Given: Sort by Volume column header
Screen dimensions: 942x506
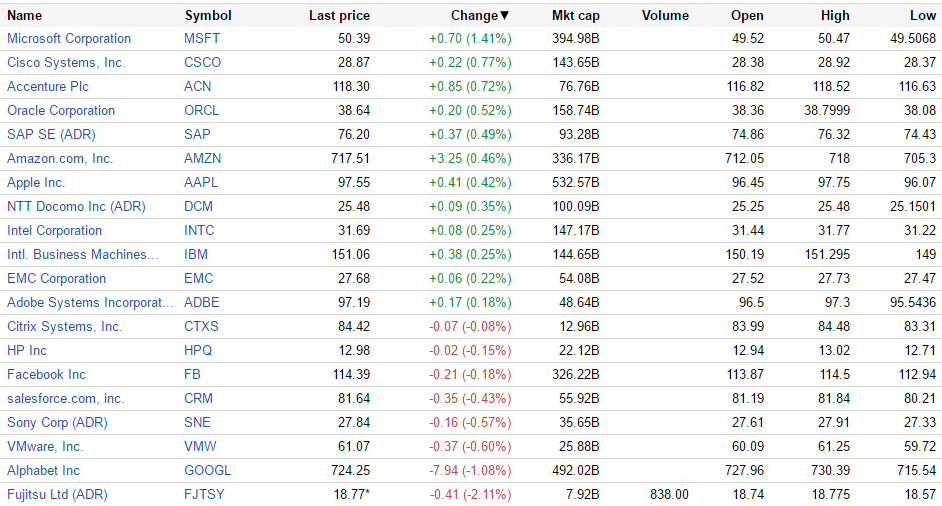Looking at the screenshot, I should [x=665, y=15].
